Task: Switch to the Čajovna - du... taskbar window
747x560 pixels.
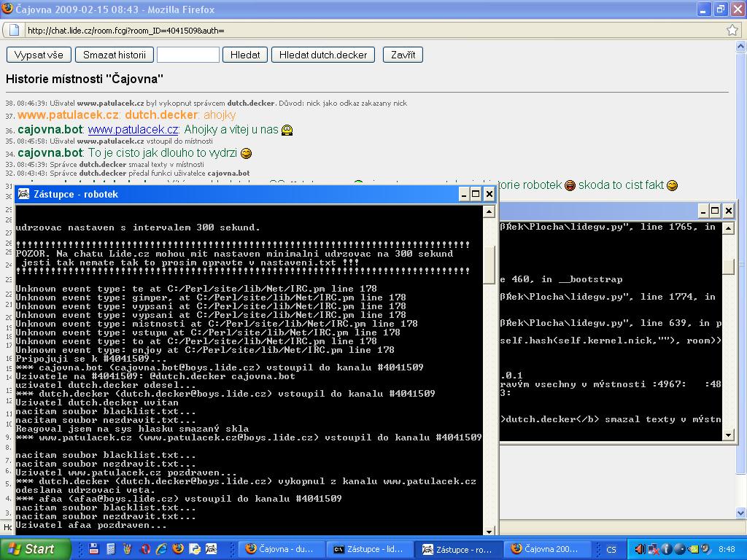Action: (281, 549)
